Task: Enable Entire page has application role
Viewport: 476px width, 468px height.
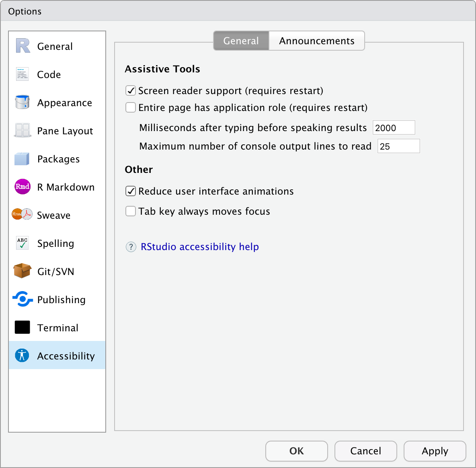Action: (x=130, y=107)
